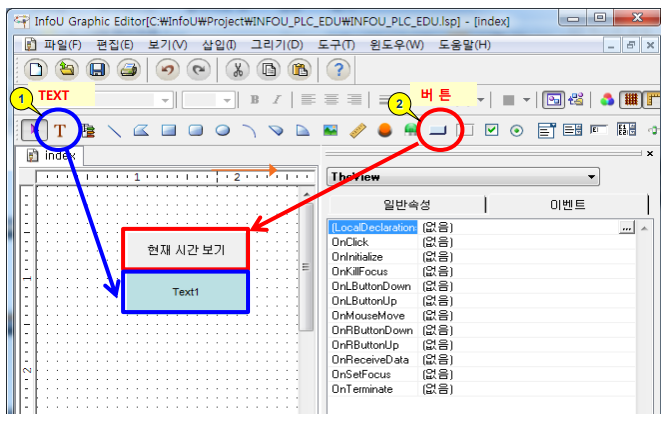
Task: Open the RGB color palette icon
Action: (607, 100)
